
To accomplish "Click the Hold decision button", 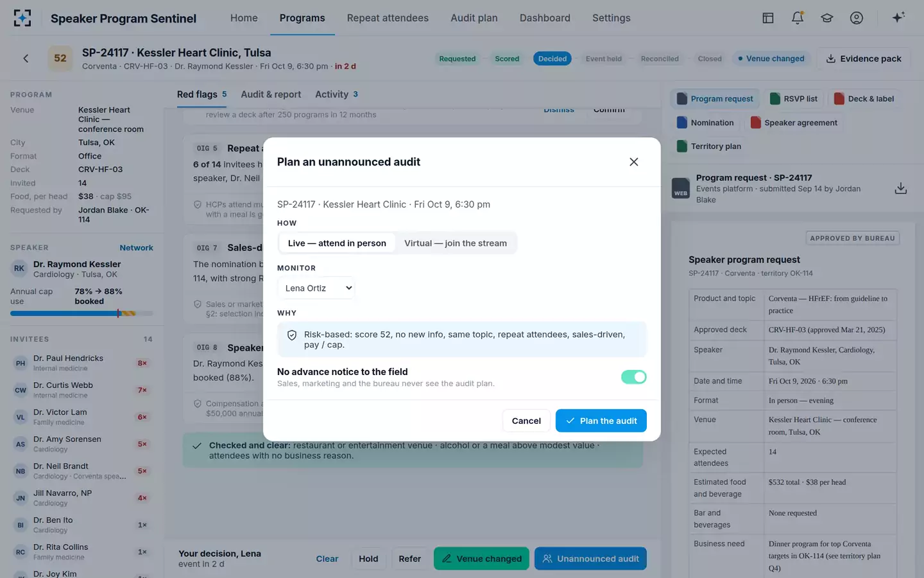I will (x=368, y=559).
